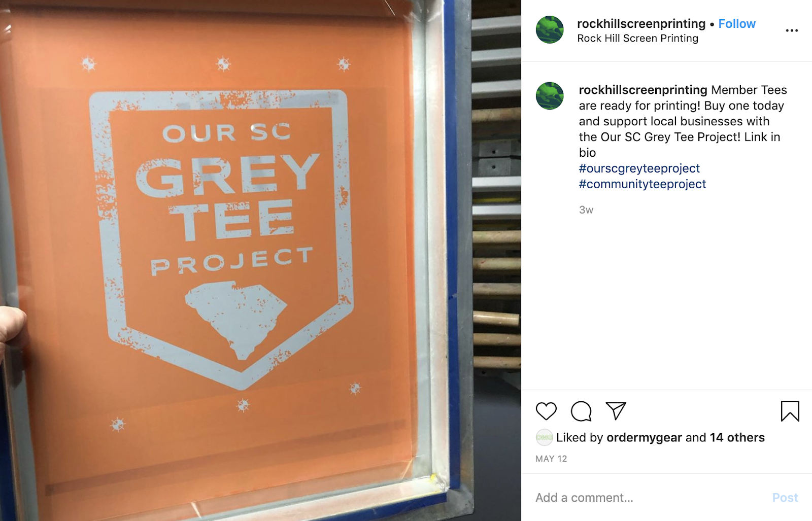Open comments via speech bubble icon

pyautogui.click(x=581, y=411)
